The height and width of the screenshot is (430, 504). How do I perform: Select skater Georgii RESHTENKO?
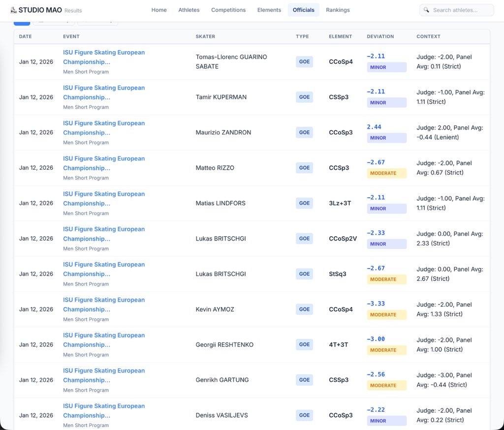(x=224, y=344)
